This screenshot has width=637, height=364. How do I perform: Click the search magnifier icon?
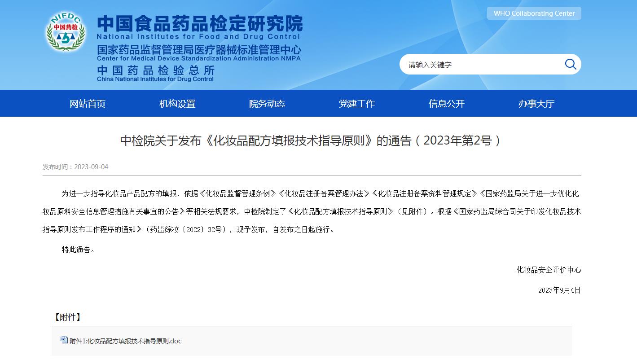(x=571, y=64)
